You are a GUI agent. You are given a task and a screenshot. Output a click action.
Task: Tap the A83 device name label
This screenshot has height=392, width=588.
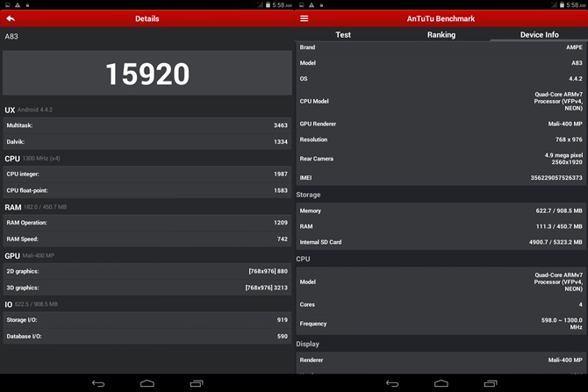coord(11,36)
